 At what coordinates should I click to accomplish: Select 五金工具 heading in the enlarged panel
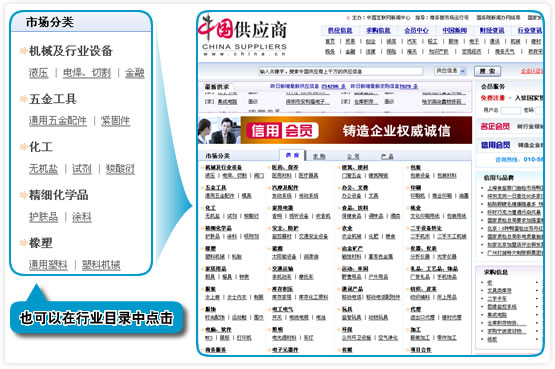53,99
